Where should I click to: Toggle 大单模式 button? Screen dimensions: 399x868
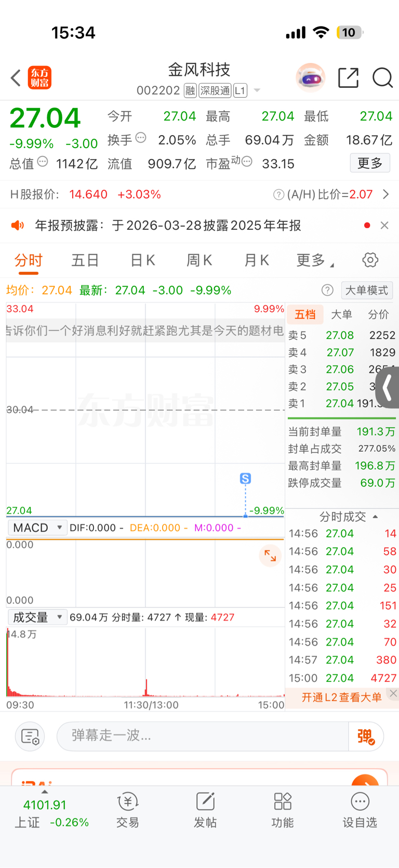pos(367,290)
